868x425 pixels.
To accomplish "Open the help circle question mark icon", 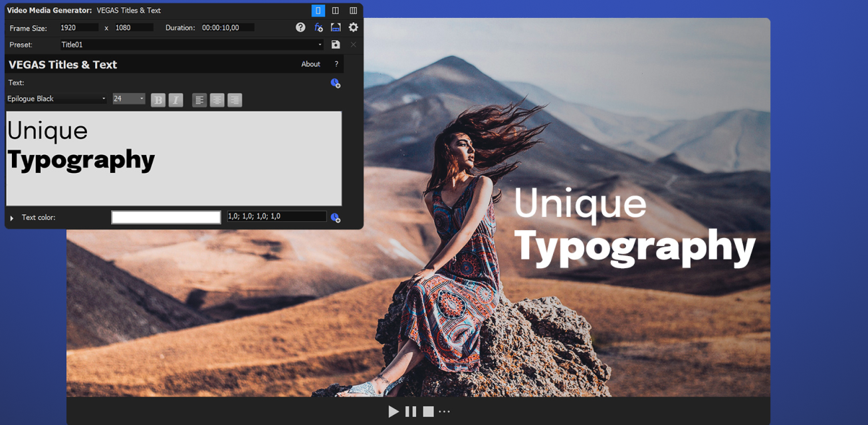I will click(300, 27).
